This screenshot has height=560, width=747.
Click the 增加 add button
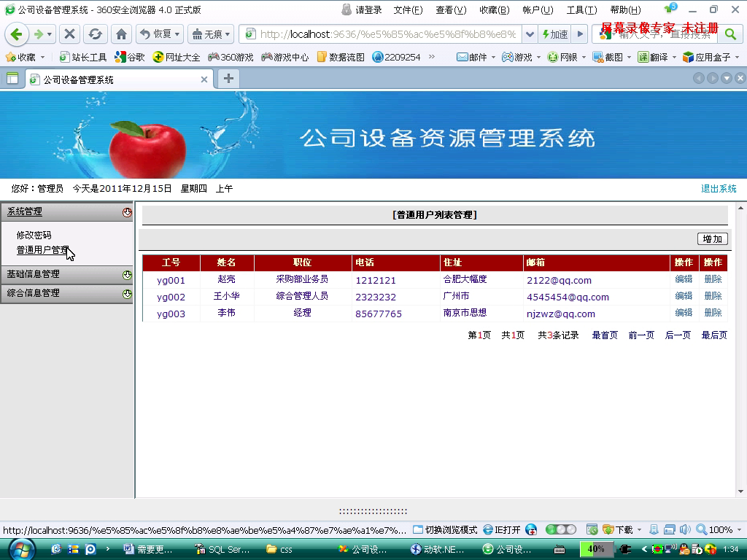coord(712,238)
